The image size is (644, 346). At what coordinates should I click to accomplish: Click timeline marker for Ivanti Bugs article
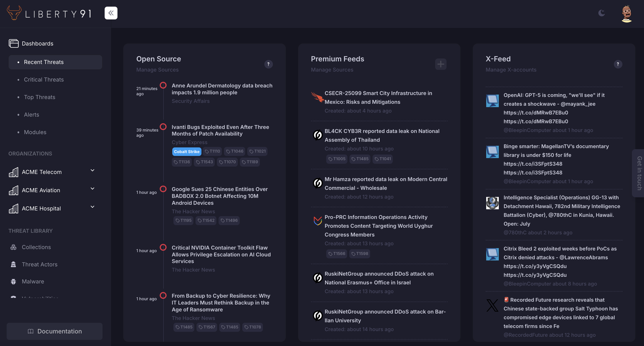163,127
